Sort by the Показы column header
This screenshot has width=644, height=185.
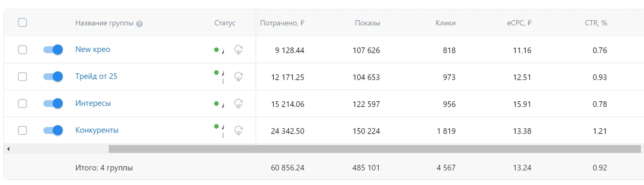(x=367, y=23)
